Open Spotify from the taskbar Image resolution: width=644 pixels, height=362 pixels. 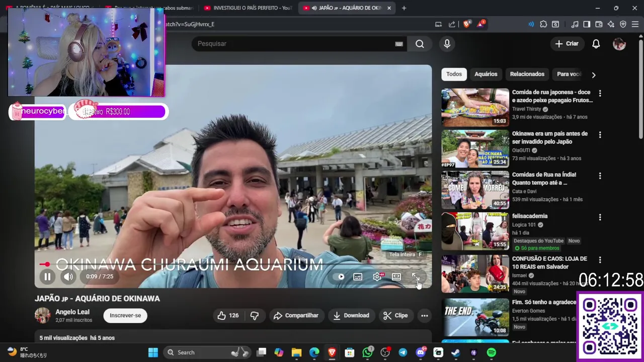(x=492, y=352)
